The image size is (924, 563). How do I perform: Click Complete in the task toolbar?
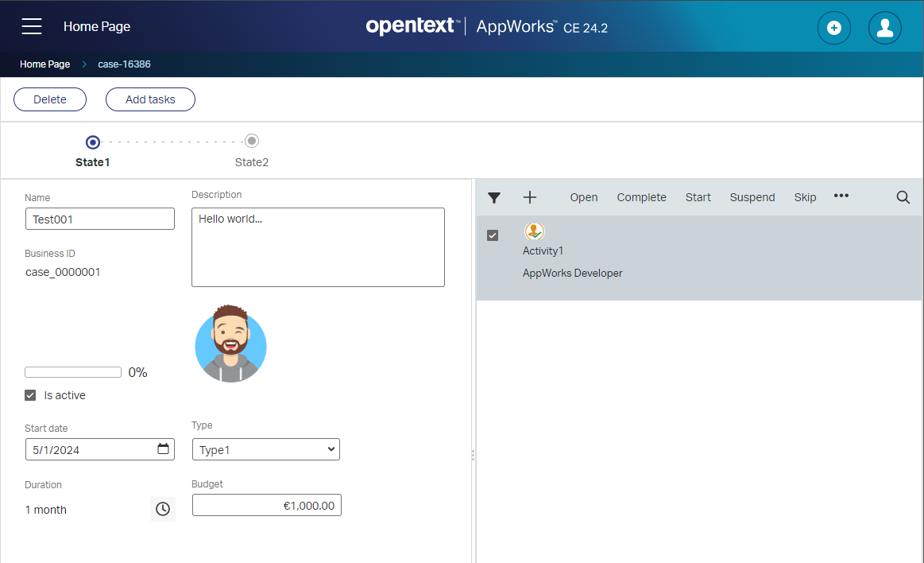[x=641, y=196]
